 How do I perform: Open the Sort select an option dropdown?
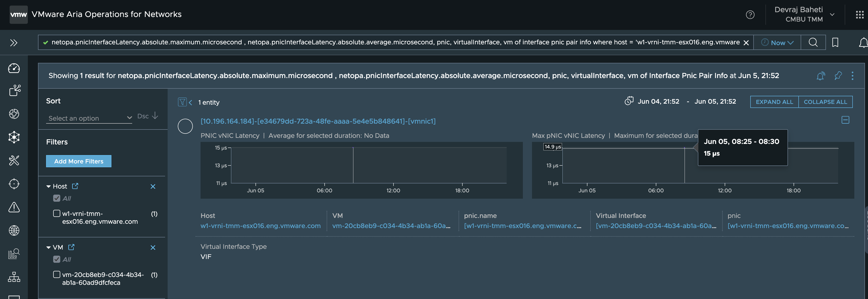[89, 118]
